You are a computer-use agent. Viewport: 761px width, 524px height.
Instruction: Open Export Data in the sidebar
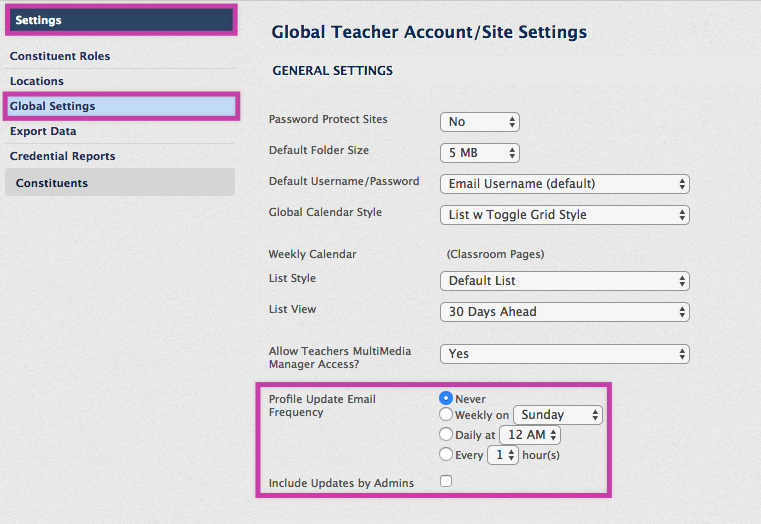tap(43, 131)
